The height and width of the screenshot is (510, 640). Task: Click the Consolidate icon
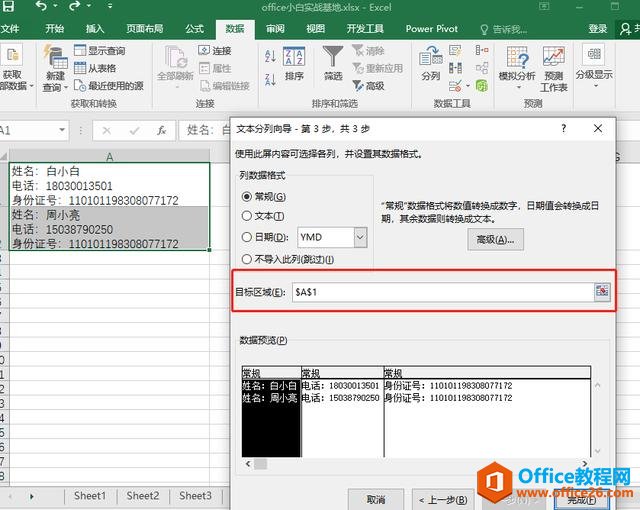[482, 50]
